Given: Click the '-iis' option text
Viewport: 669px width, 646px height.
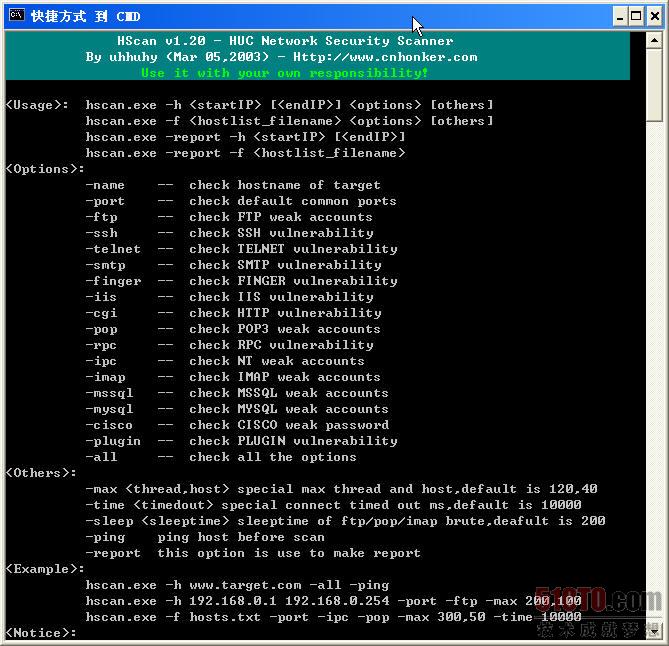Looking at the screenshot, I should (x=101, y=297).
